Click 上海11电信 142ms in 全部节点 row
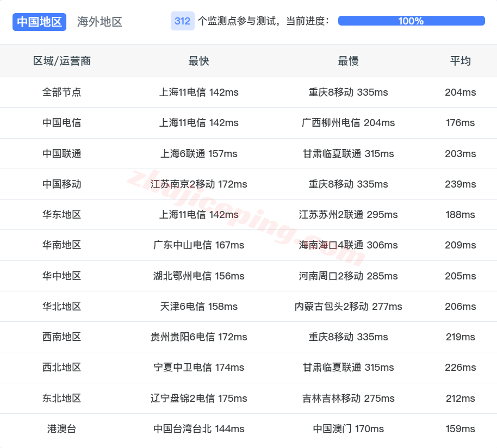The height and width of the screenshot is (448, 497). pyautogui.click(x=198, y=92)
